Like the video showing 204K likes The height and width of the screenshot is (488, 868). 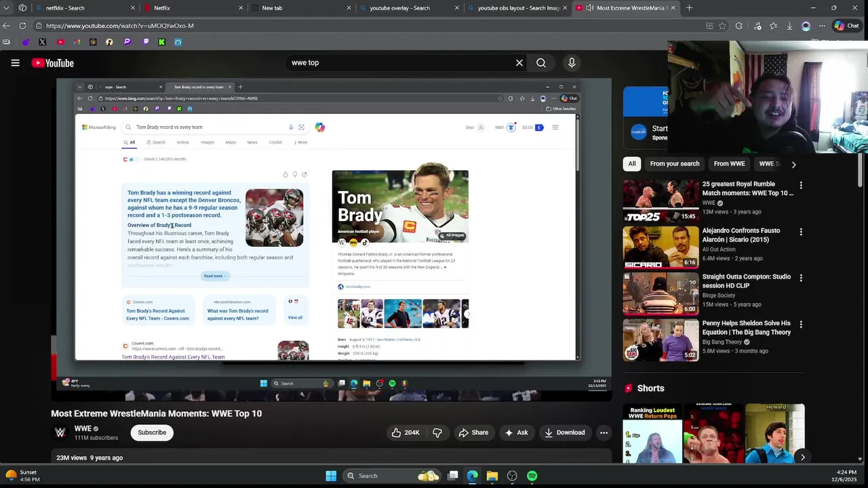pyautogui.click(x=405, y=432)
